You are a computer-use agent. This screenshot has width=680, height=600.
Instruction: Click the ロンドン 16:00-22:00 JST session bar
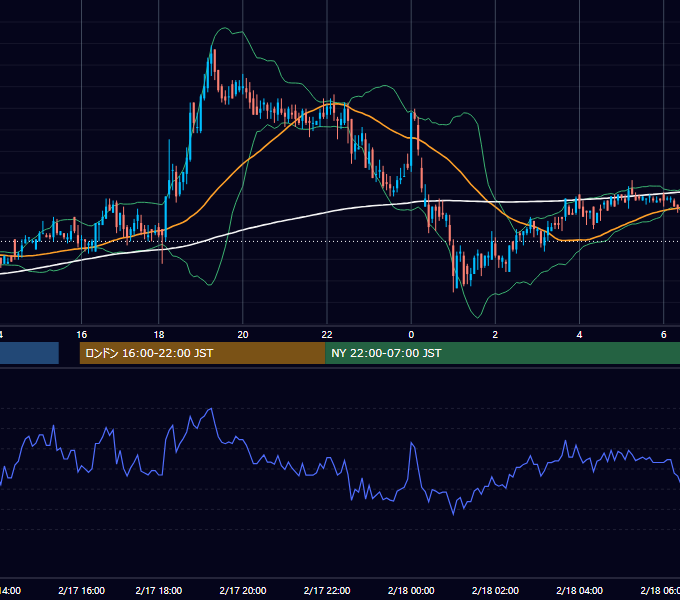pyautogui.click(x=202, y=353)
